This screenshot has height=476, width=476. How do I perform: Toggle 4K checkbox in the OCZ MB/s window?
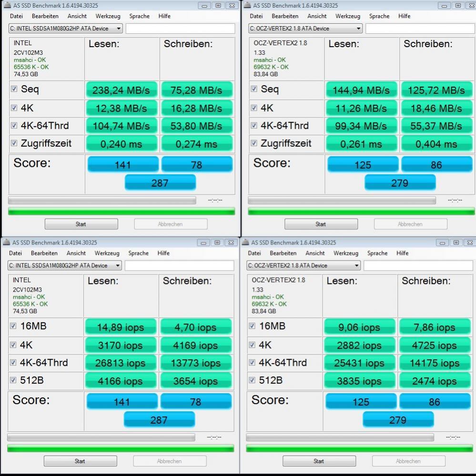(254, 108)
